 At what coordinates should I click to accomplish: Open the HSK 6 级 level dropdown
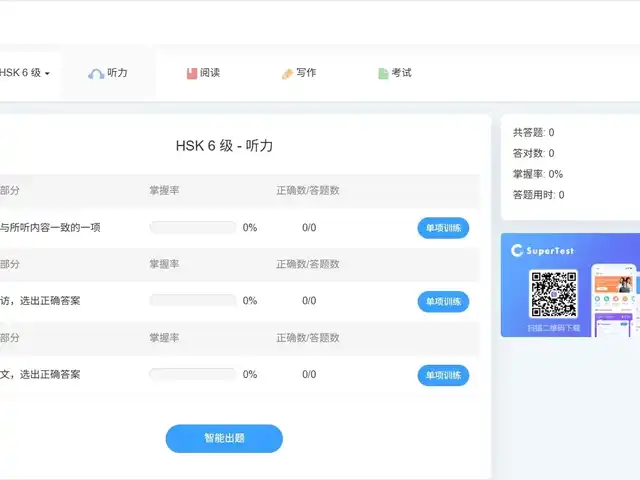pos(25,73)
